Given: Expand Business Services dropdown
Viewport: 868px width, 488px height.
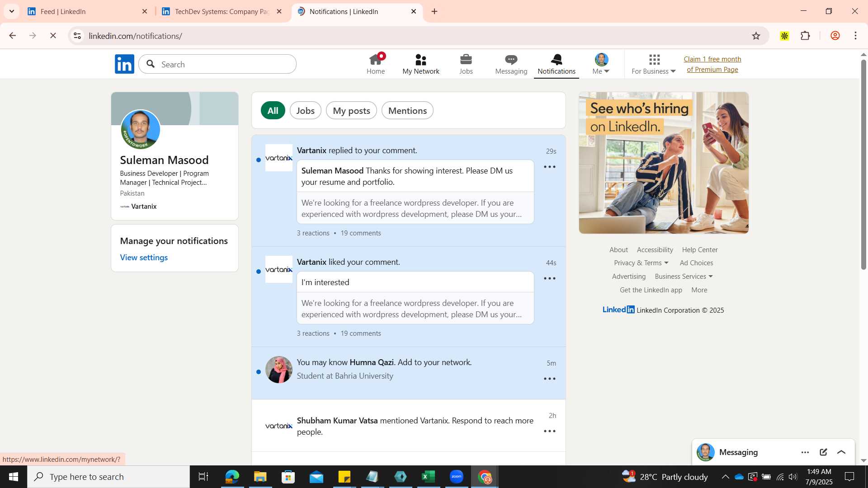Looking at the screenshot, I should coord(711,277).
